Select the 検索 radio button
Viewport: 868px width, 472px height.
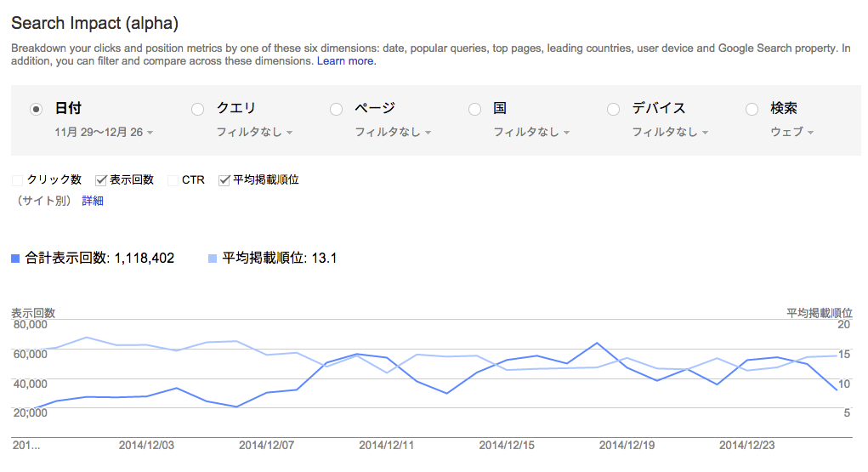[752, 109]
